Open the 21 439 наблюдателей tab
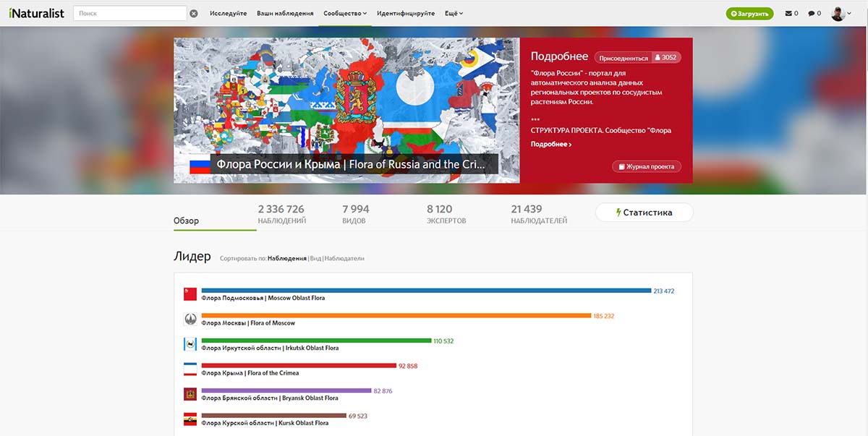This screenshot has height=436, width=868. tap(539, 214)
